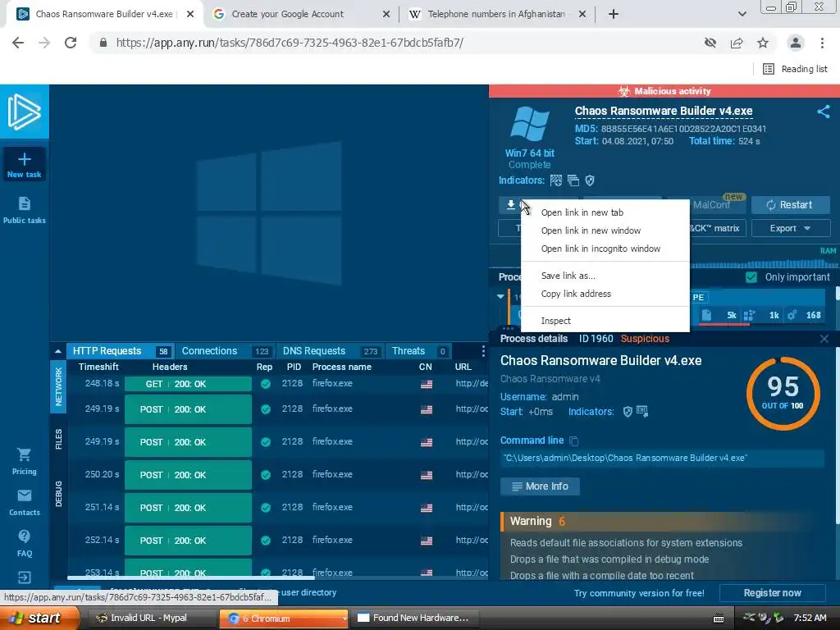The width and height of the screenshot is (840, 630).
Task: Click the shield icon in process details Indicators
Action: click(x=628, y=412)
